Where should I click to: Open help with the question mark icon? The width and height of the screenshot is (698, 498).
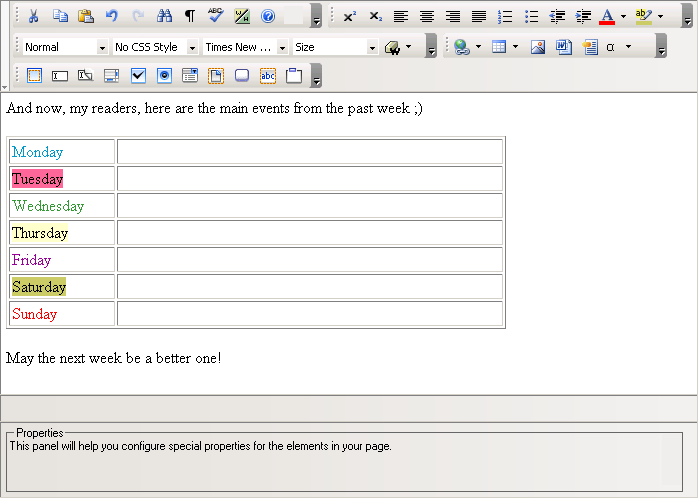click(x=268, y=16)
